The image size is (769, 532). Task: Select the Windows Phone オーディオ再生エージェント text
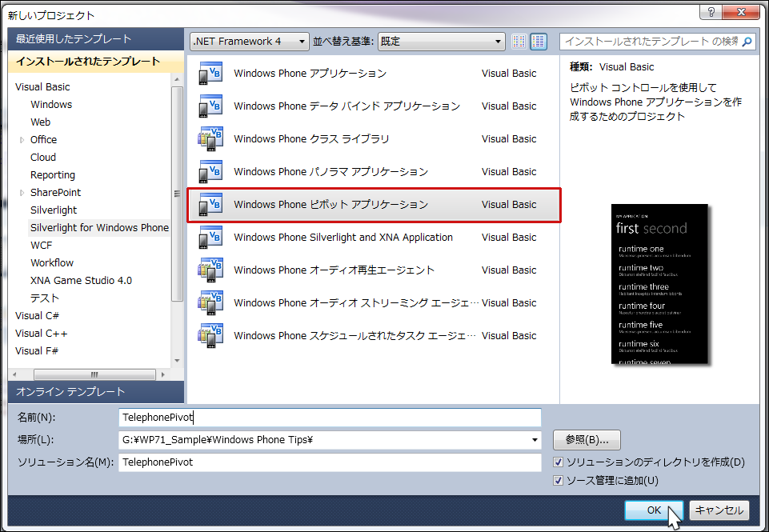334,270
